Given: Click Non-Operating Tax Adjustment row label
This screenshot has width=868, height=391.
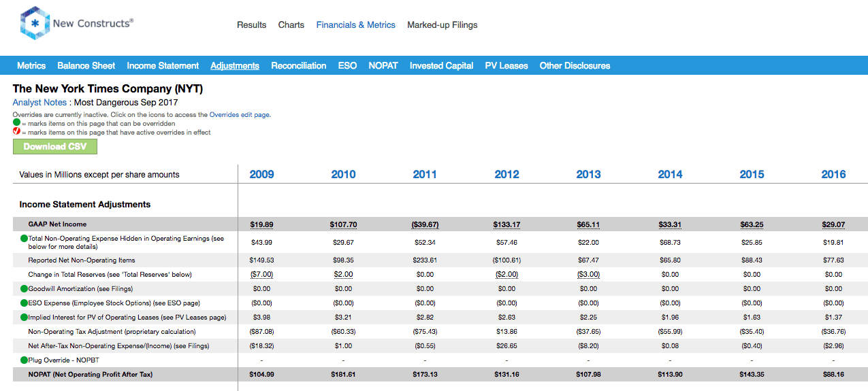Looking at the screenshot, I should 112,332.
